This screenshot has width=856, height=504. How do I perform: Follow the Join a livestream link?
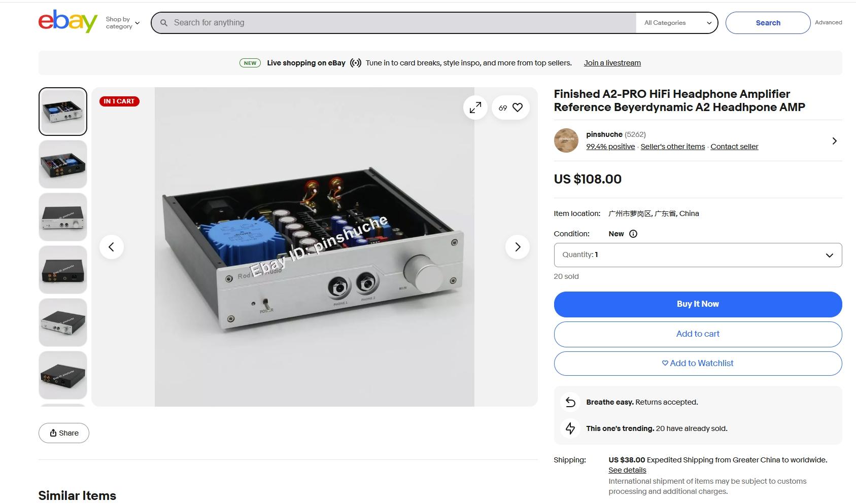tap(612, 63)
